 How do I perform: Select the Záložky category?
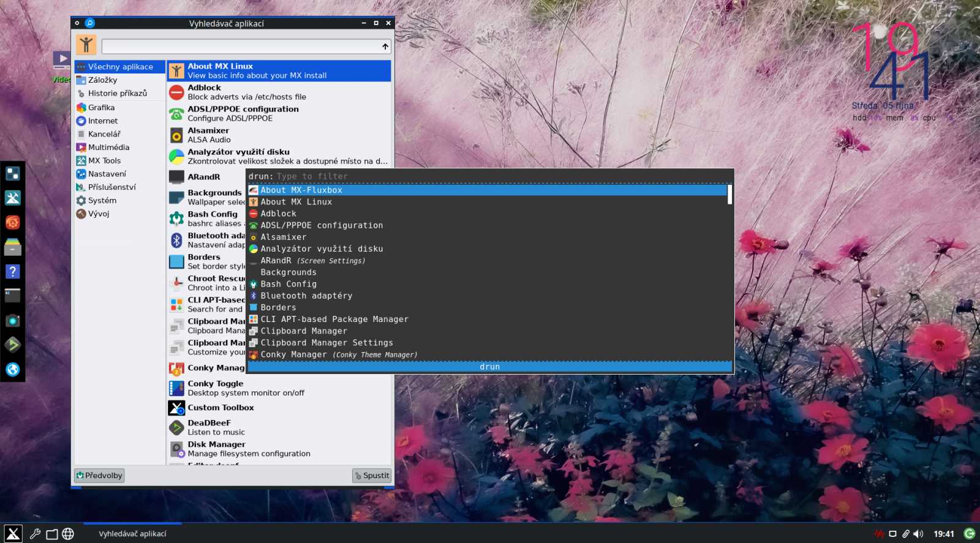pos(120,80)
